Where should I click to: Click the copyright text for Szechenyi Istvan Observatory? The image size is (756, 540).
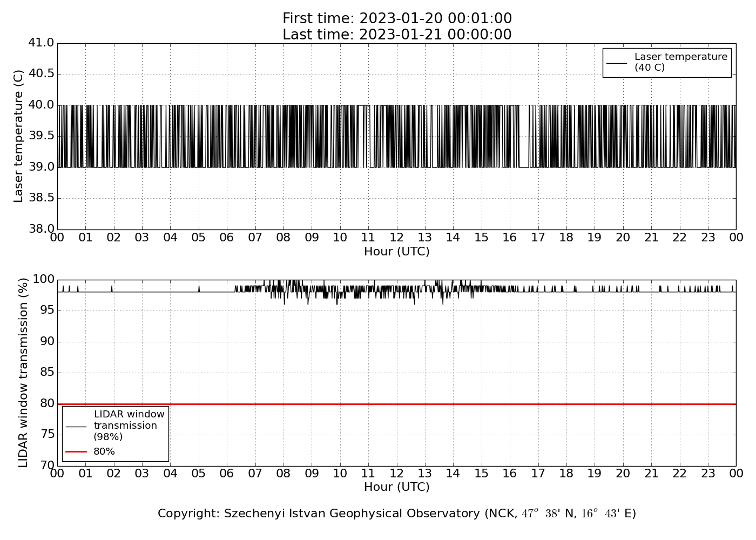click(397, 514)
